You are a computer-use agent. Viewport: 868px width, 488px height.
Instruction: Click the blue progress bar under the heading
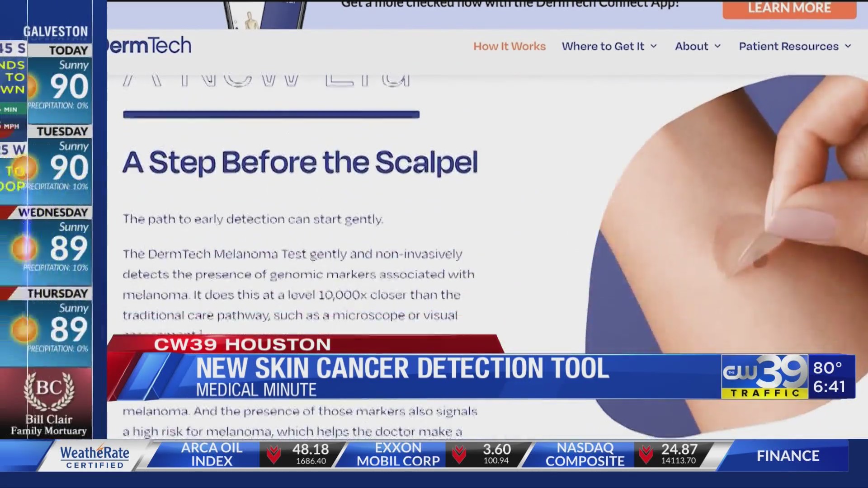pyautogui.click(x=271, y=114)
